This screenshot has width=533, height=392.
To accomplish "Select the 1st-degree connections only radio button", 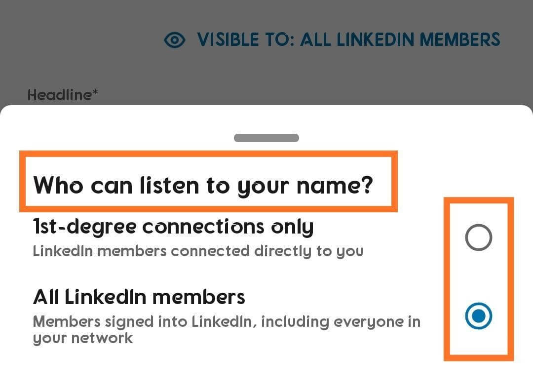I will click(x=477, y=237).
